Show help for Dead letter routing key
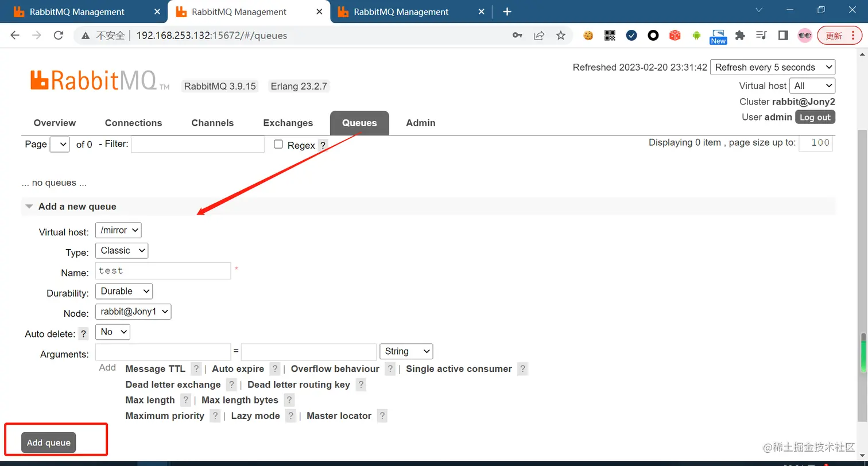The image size is (868, 466). click(x=361, y=385)
